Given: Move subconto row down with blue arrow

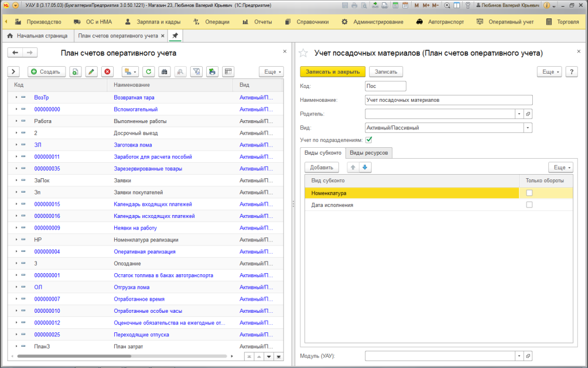Looking at the screenshot, I should [x=365, y=167].
